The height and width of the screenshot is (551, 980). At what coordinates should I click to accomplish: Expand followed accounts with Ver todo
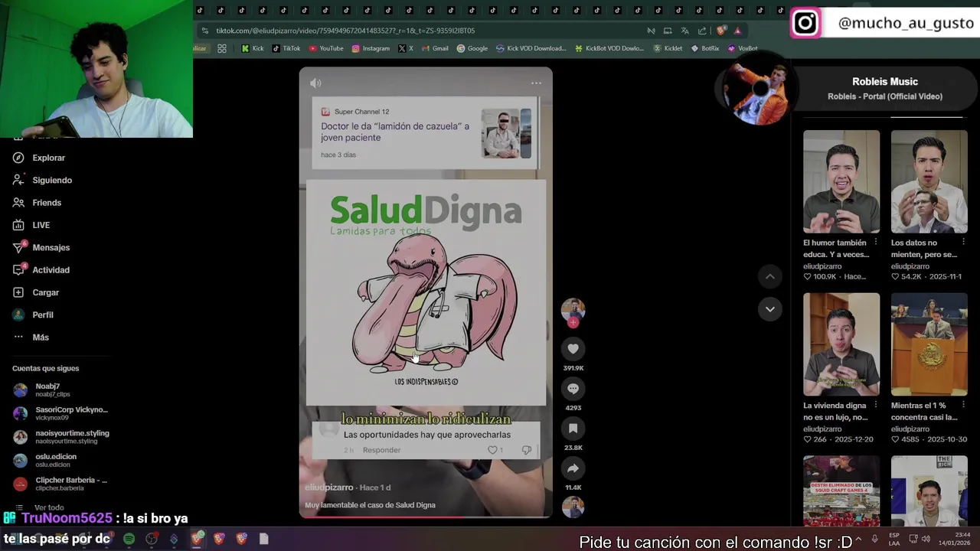click(x=41, y=507)
